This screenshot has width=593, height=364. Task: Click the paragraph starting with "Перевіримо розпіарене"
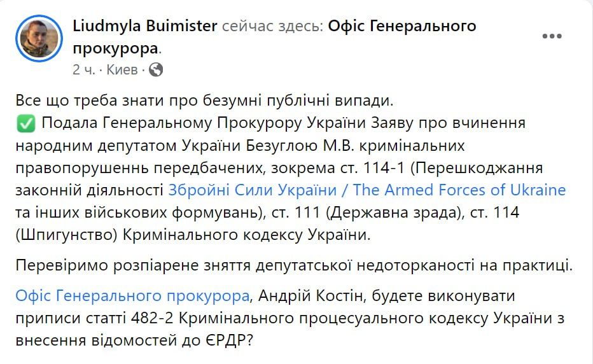293,265
